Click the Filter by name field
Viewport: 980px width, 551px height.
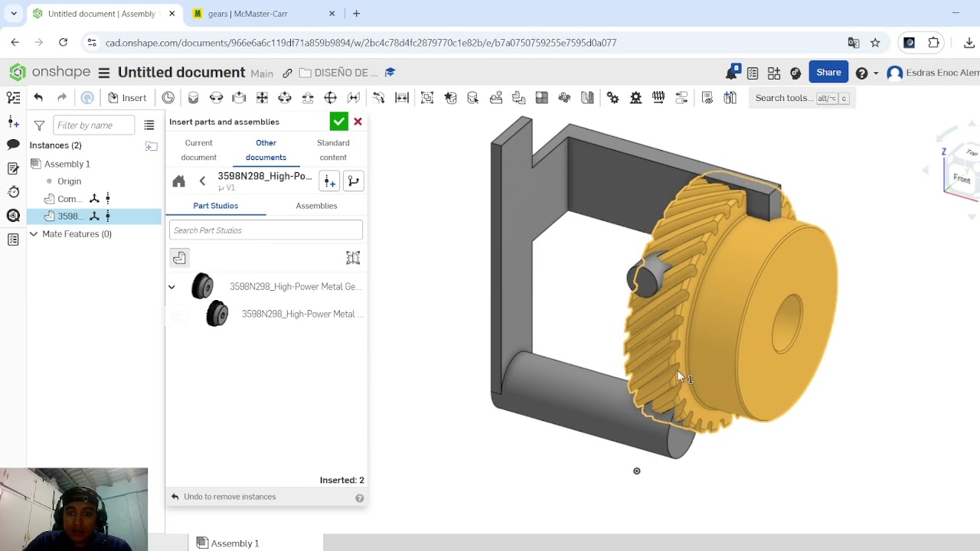(x=93, y=125)
